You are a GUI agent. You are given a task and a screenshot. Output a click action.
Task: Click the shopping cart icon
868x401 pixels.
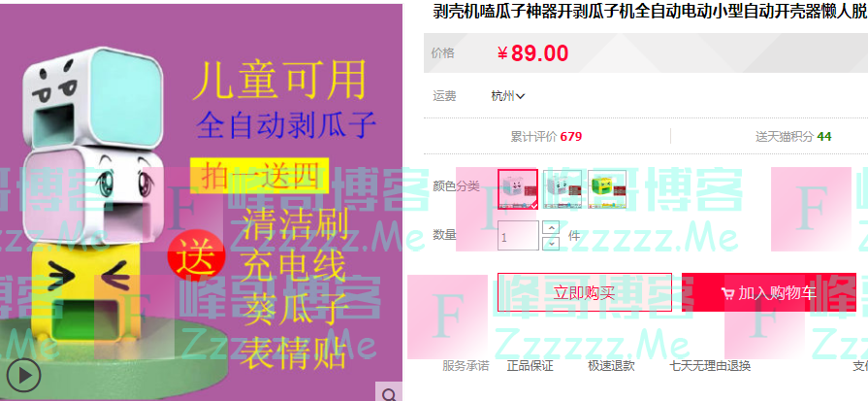tap(728, 293)
